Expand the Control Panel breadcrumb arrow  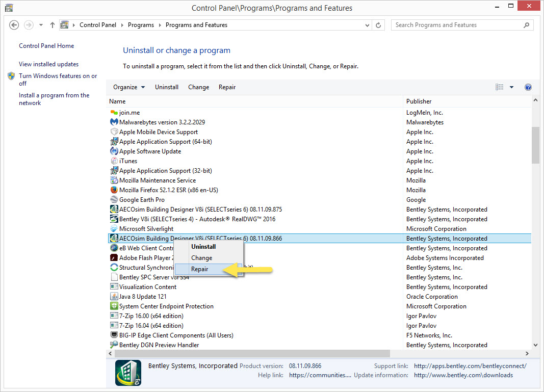pos(122,25)
